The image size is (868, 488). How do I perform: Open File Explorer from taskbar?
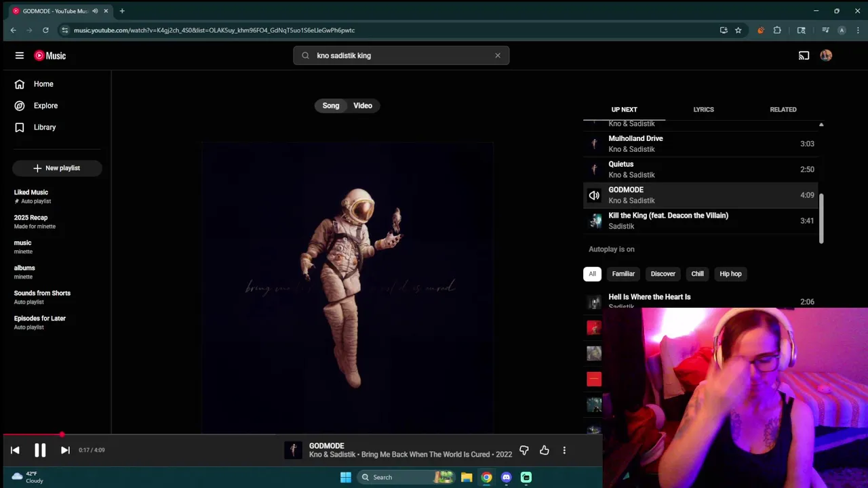[467, 477]
